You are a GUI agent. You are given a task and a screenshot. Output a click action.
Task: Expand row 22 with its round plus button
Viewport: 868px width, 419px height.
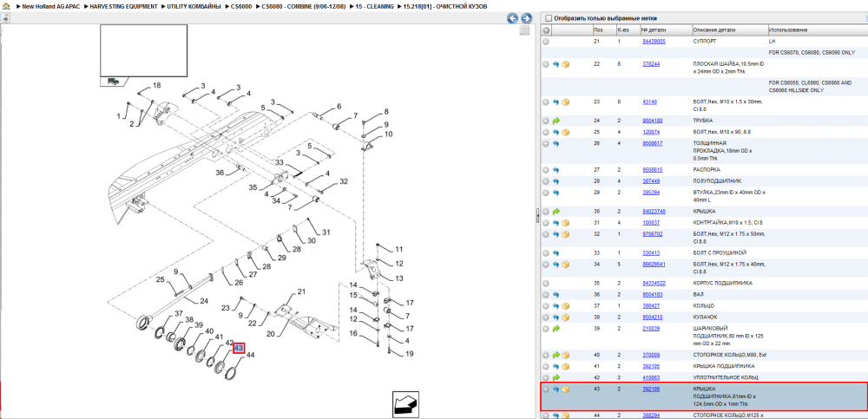[546, 64]
